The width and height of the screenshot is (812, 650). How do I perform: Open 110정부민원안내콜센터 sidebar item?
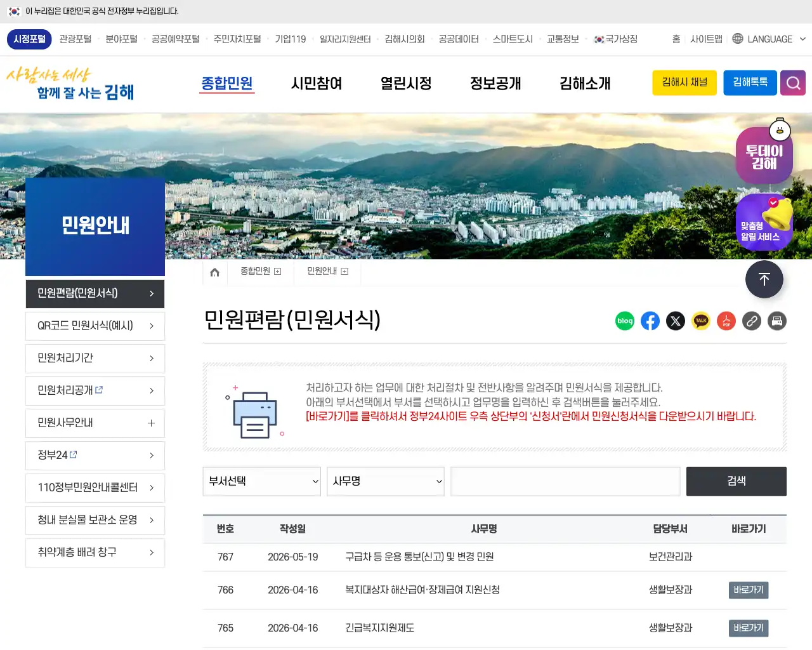[95, 488]
